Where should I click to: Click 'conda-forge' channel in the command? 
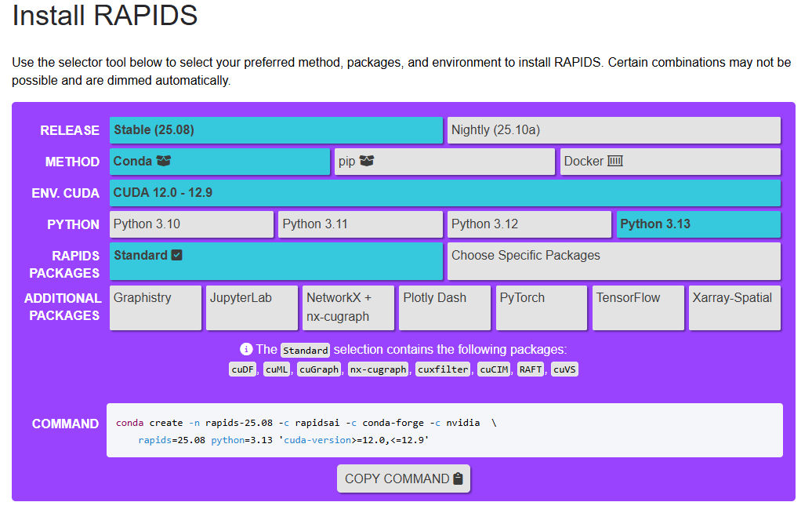click(x=393, y=423)
